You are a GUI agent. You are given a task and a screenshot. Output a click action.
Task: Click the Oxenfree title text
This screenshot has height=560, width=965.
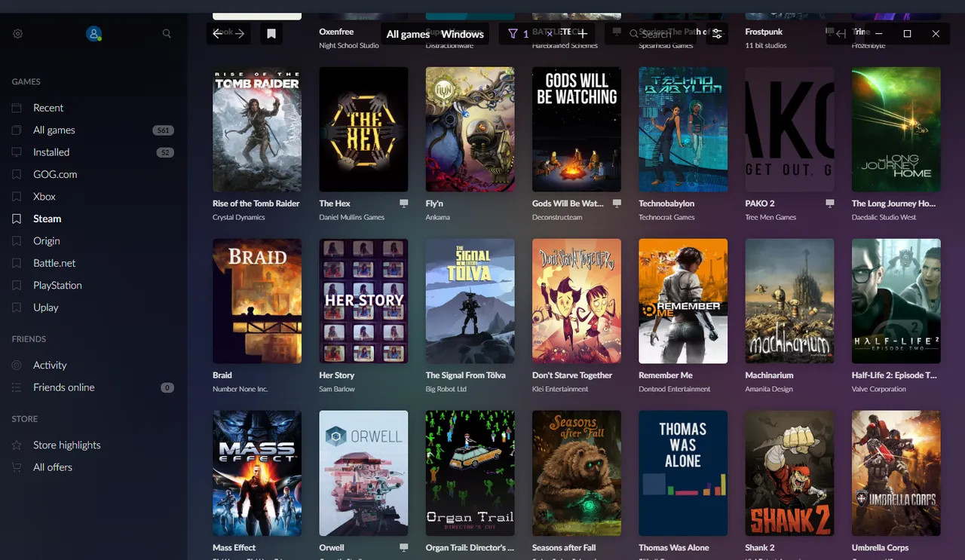[x=336, y=32]
